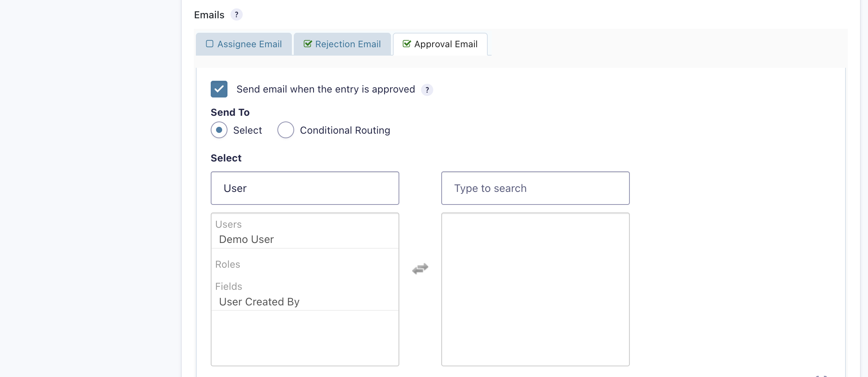Click the green check icon on Rejection Email

[307, 44]
